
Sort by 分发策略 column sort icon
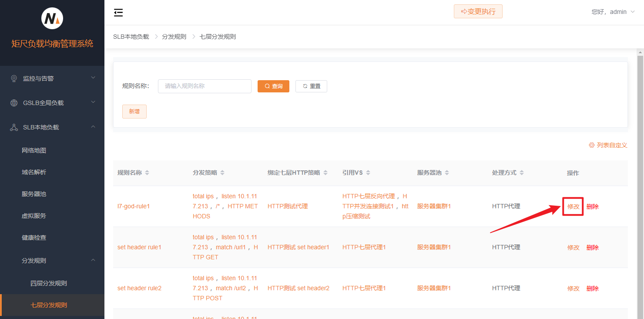coord(222,173)
